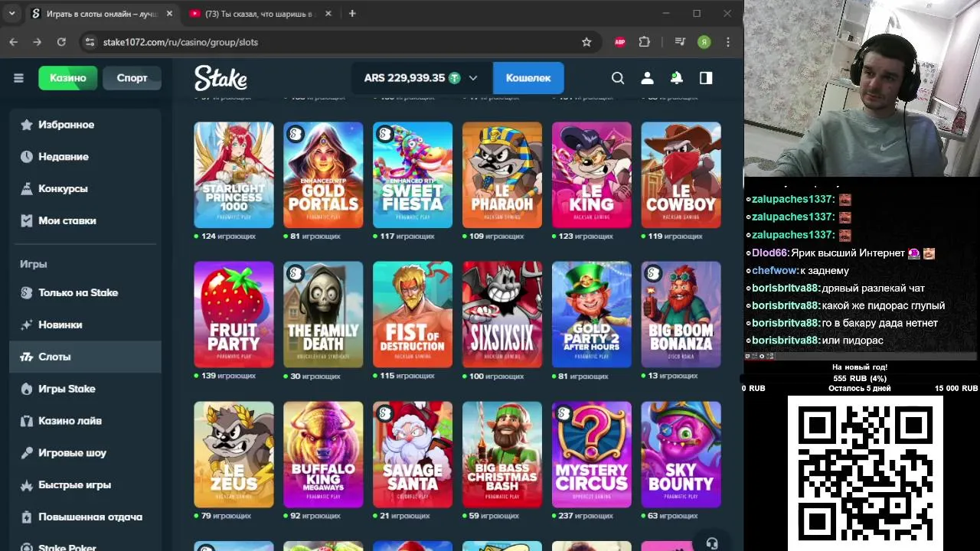The width and height of the screenshot is (980, 551).
Task: Open The Family Death game
Action: 323,315
